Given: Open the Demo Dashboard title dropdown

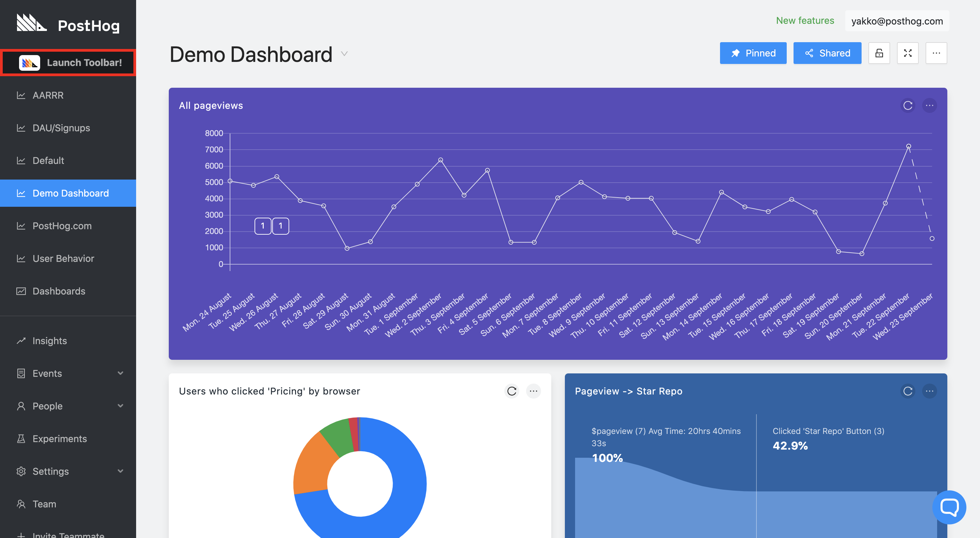Looking at the screenshot, I should (344, 54).
